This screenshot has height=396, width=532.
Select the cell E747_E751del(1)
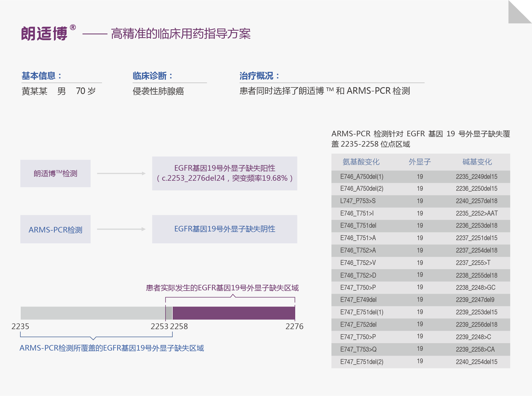point(362,312)
